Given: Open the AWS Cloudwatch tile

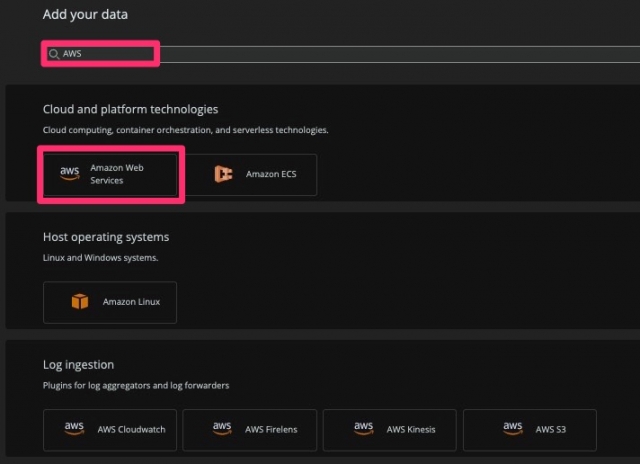Looking at the screenshot, I should (110, 430).
